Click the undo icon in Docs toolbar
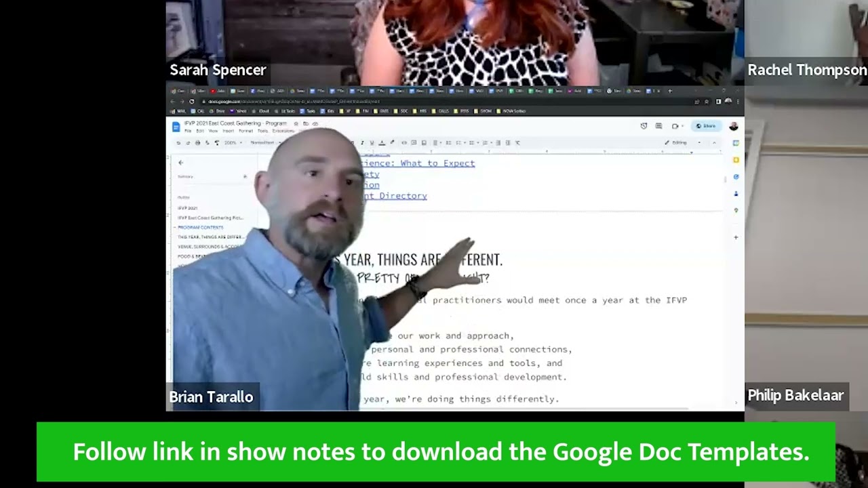 [x=178, y=142]
